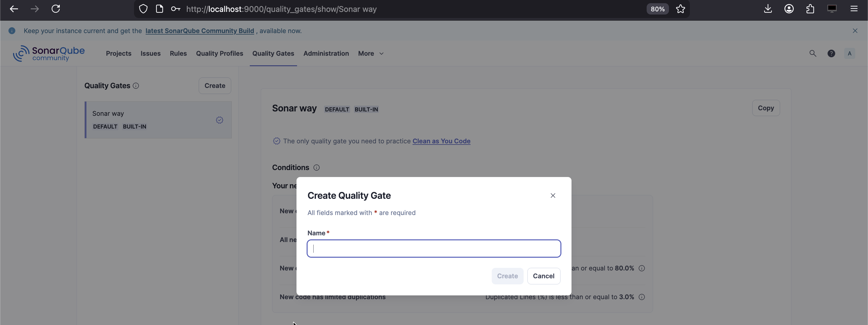
Task: Open the user account avatar A
Action: pyautogui.click(x=849, y=53)
